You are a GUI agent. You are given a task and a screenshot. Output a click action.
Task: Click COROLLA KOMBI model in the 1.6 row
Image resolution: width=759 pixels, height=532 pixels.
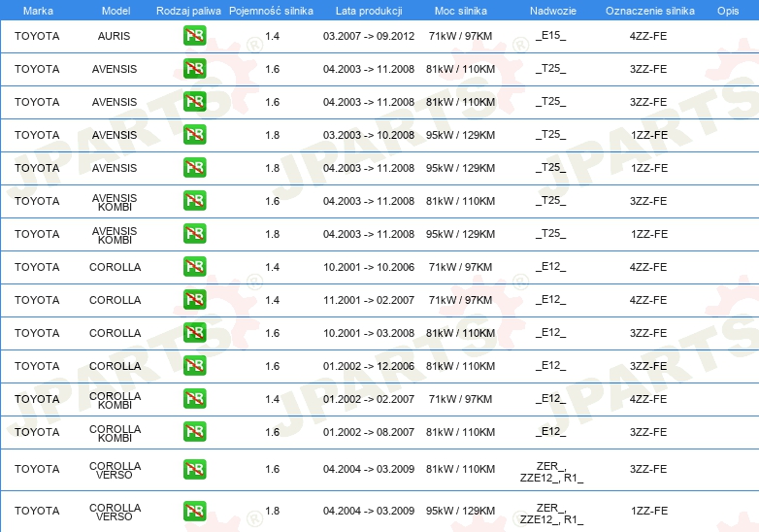(x=115, y=433)
